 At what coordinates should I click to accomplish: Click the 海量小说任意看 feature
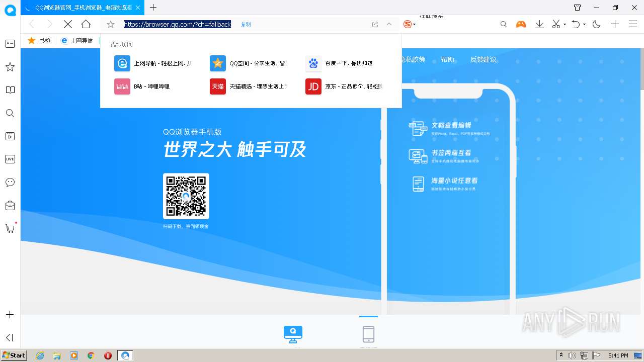445,184
